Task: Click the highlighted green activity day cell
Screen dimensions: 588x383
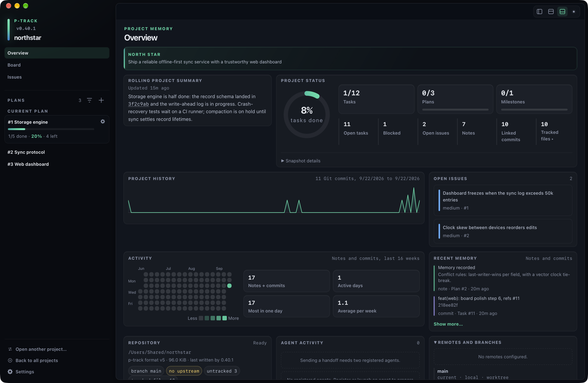Action: pos(229,286)
